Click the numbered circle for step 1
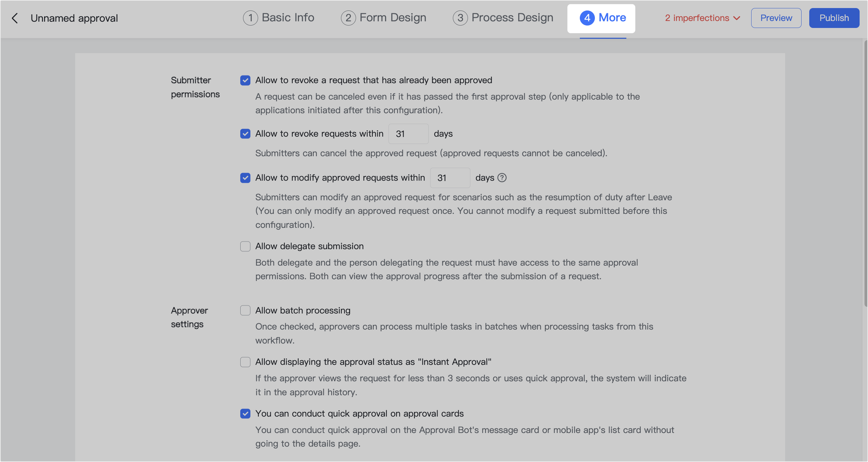Image resolution: width=868 pixels, height=462 pixels. (250, 17)
